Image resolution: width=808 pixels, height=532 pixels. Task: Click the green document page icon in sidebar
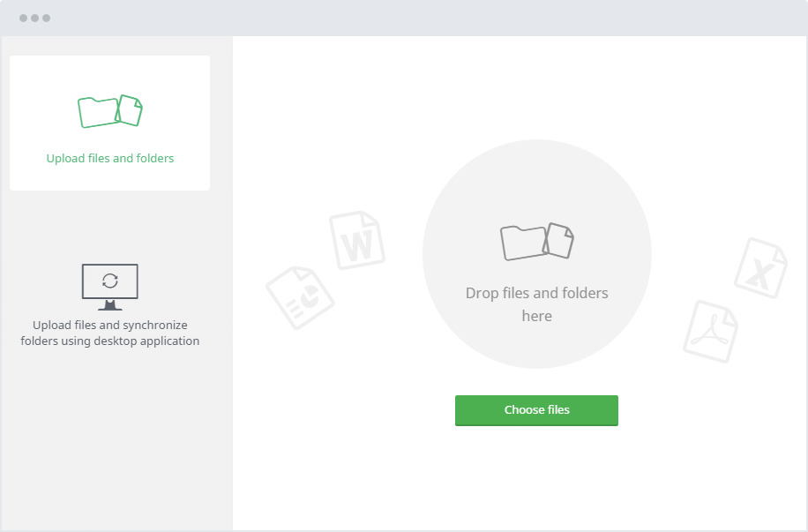point(131,111)
